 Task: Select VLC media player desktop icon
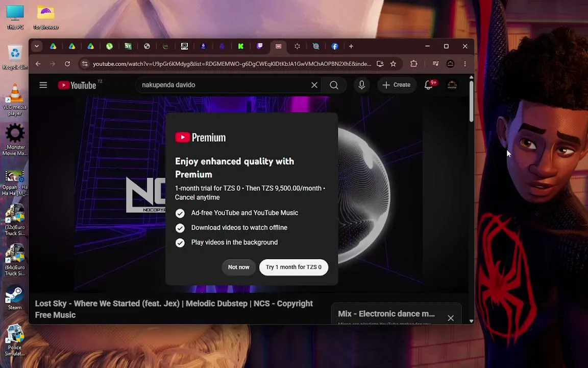pos(15,100)
